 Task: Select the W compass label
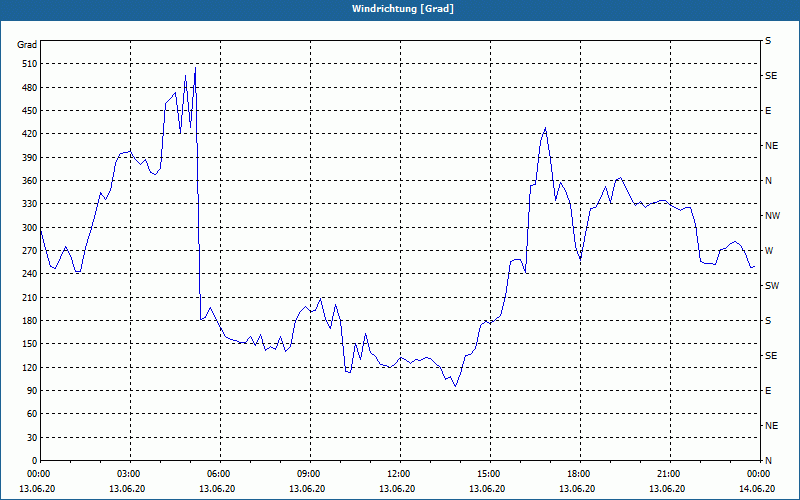click(769, 251)
